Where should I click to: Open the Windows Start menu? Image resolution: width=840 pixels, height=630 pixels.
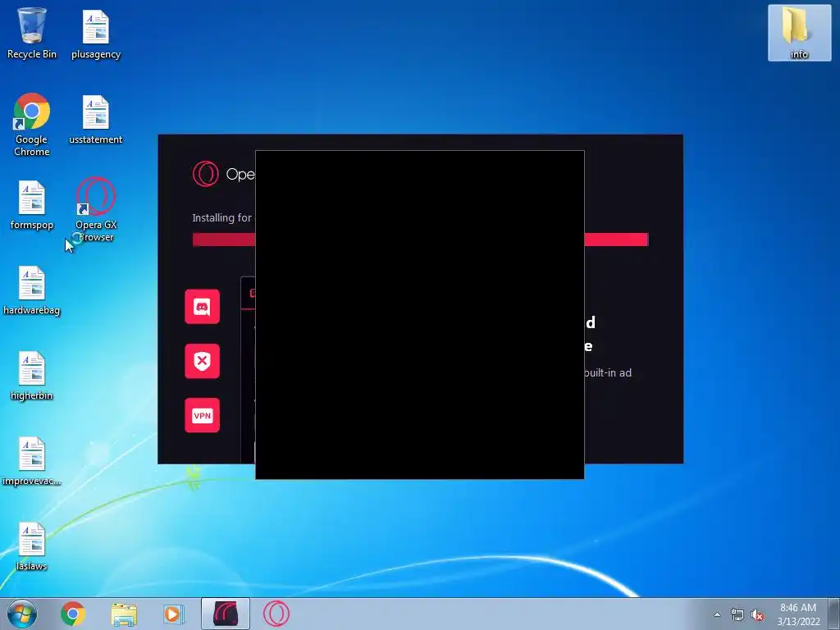pos(22,614)
